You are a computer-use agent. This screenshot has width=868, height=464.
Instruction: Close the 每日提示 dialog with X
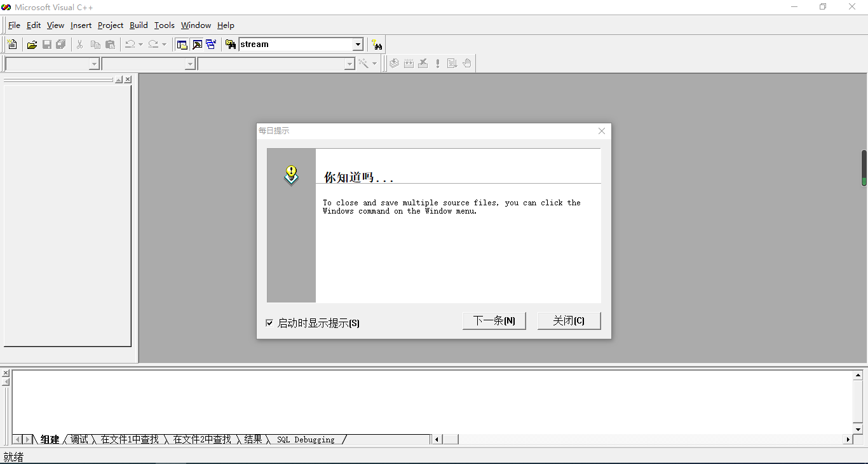tap(602, 131)
